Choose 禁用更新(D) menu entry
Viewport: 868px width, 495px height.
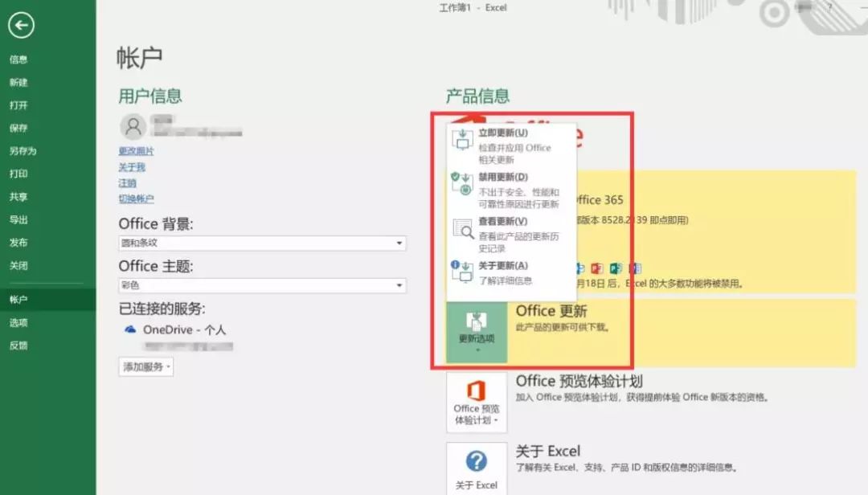(511, 190)
